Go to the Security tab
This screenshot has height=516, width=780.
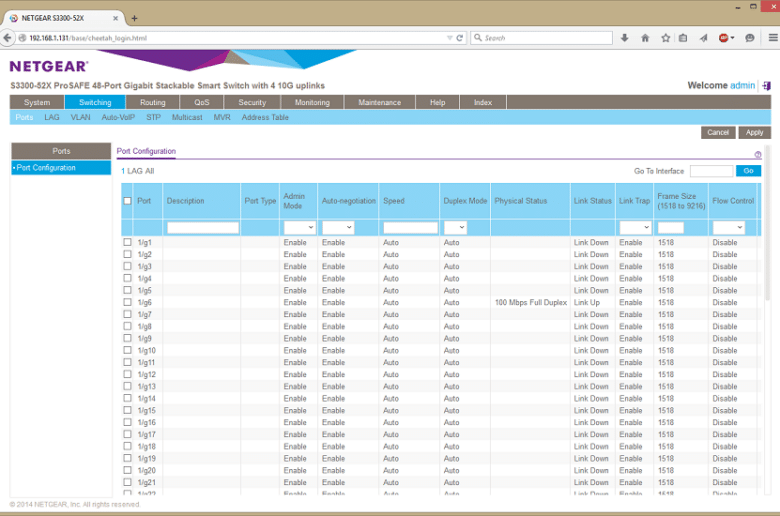point(252,103)
